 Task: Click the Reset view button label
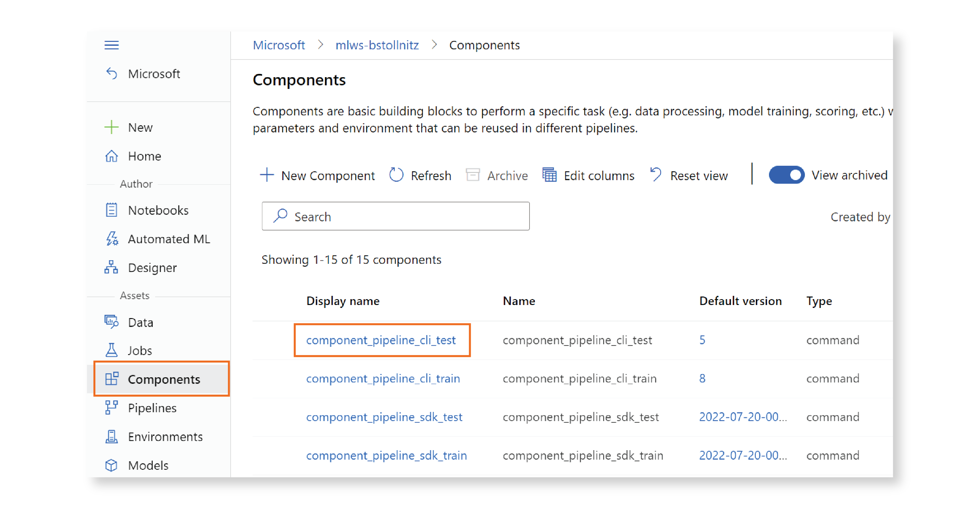pyautogui.click(x=699, y=176)
